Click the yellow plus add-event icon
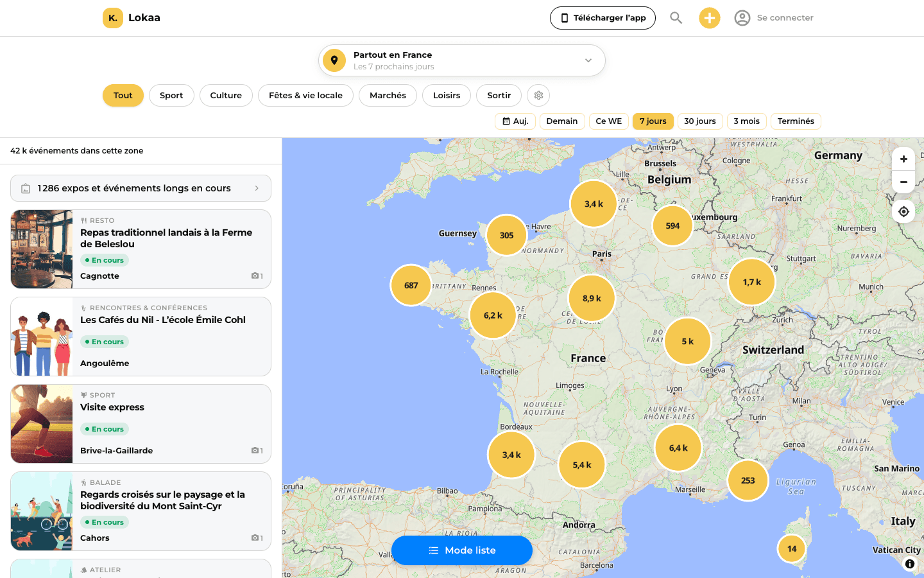 pyautogui.click(x=710, y=18)
